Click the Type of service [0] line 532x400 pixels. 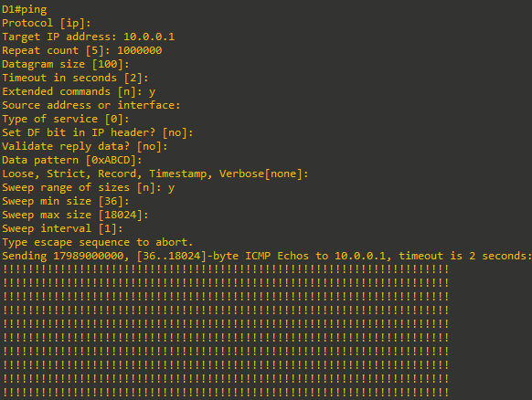tap(66, 119)
